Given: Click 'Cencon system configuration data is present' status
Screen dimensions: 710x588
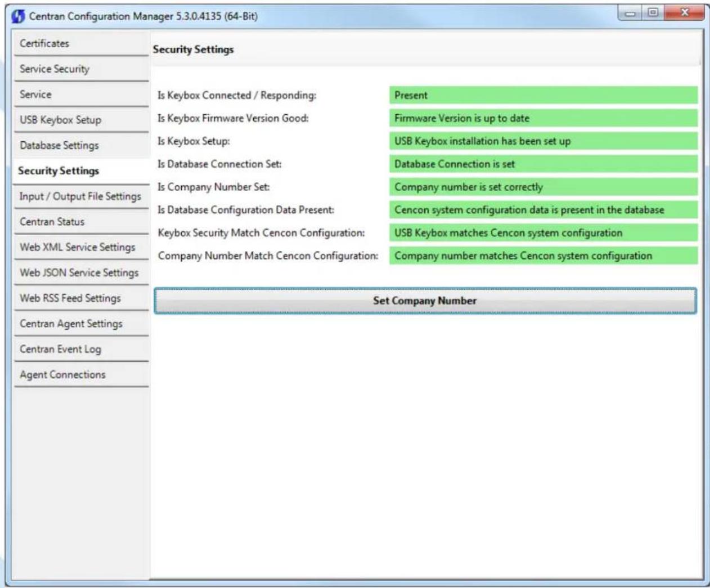Looking at the screenshot, I should (x=543, y=210).
